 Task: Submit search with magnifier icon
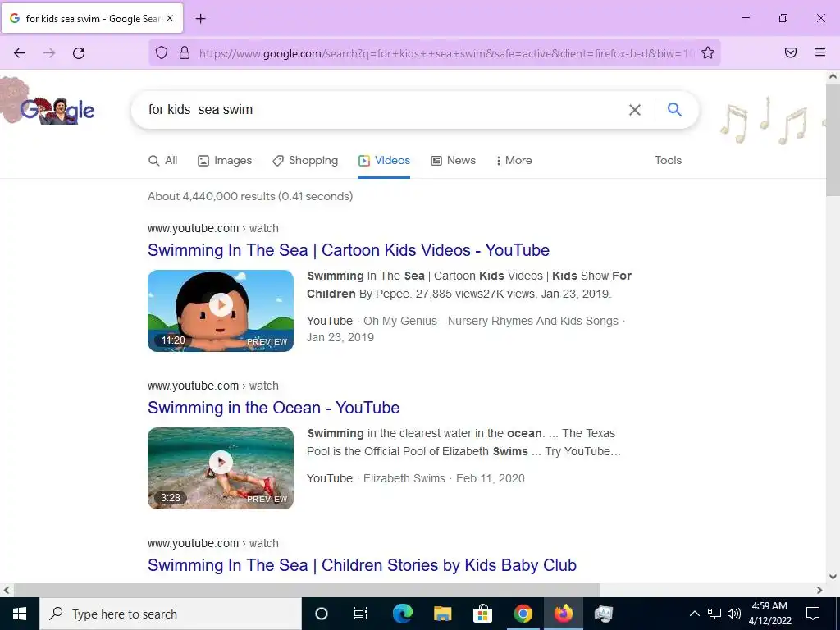674,109
